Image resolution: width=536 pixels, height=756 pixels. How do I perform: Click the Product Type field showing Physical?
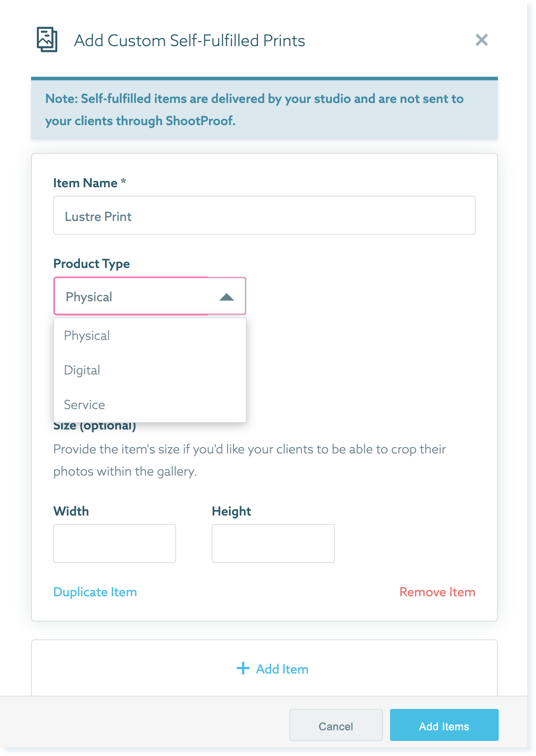pyautogui.click(x=150, y=296)
